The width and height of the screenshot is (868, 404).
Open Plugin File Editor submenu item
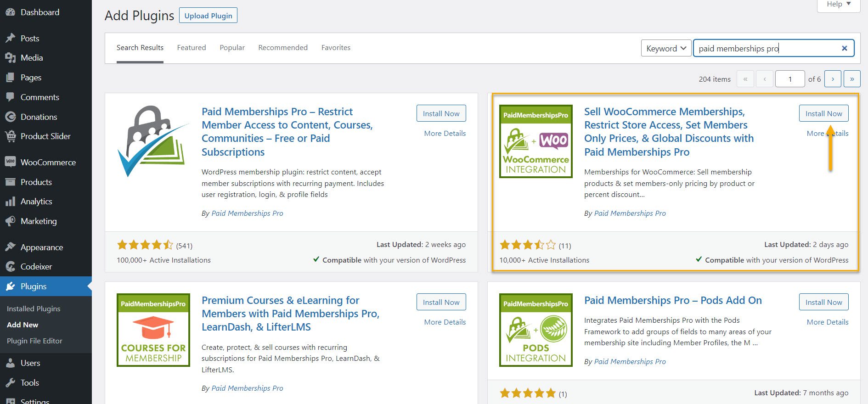[x=34, y=341]
